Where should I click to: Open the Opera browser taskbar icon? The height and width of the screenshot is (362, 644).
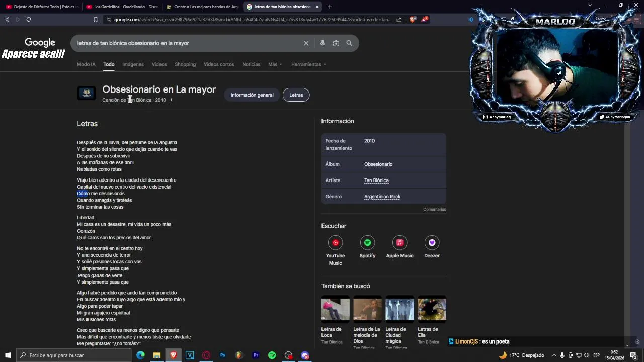[x=206, y=355]
